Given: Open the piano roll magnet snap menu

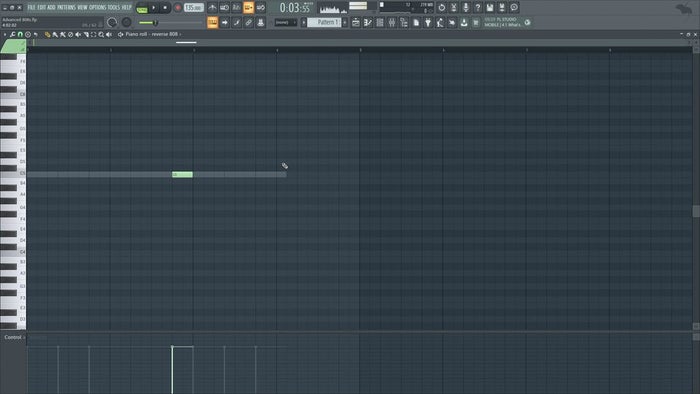Looking at the screenshot, I should 20,34.
